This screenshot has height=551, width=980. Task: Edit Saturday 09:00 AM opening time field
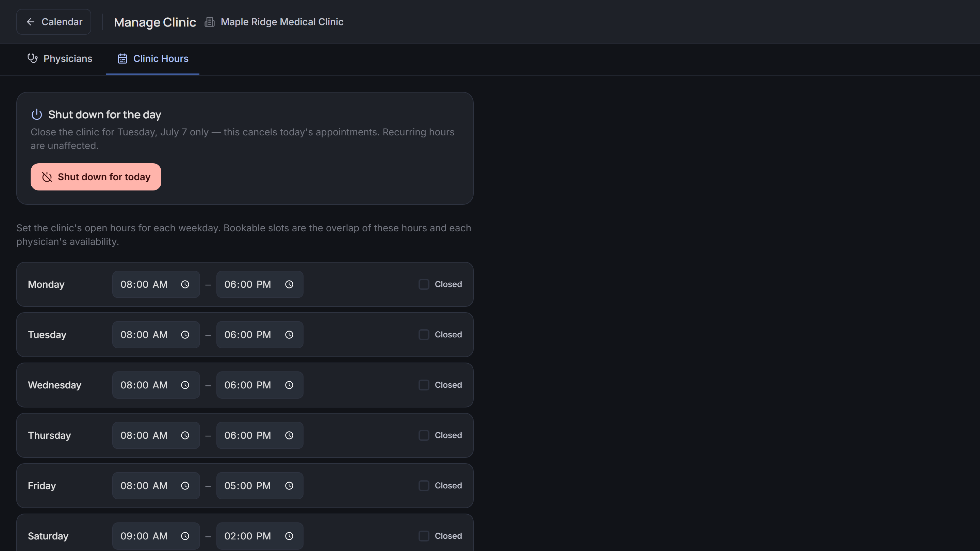click(156, 536)
